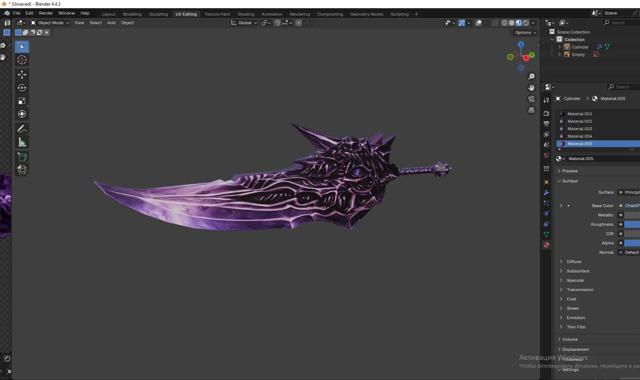
Task: Open the File menu
Action: tap(17, 13)
